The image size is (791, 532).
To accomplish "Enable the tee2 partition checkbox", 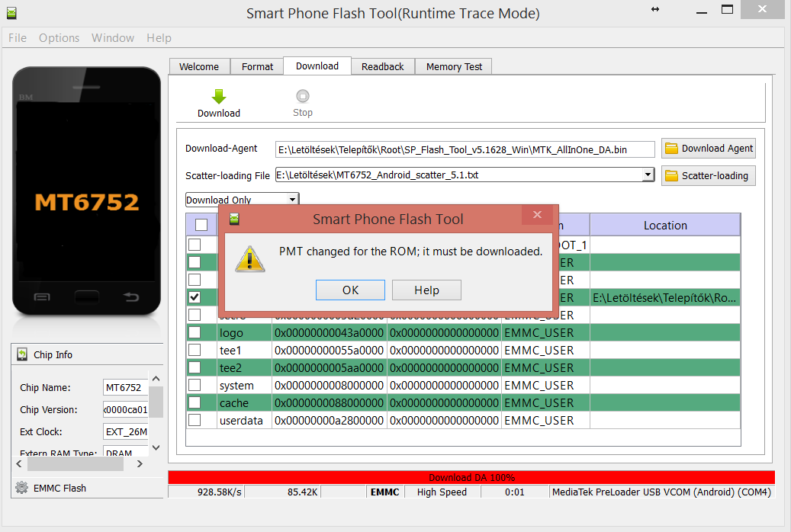I will click(x=195, y=367).
